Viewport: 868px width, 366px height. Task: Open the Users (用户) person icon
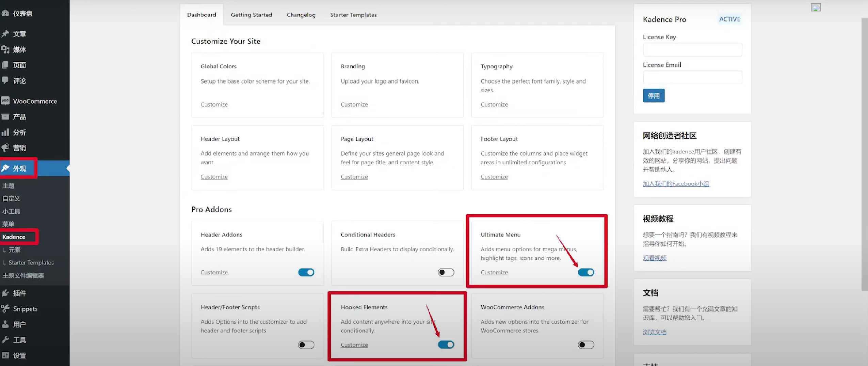(x=5, y=324)
